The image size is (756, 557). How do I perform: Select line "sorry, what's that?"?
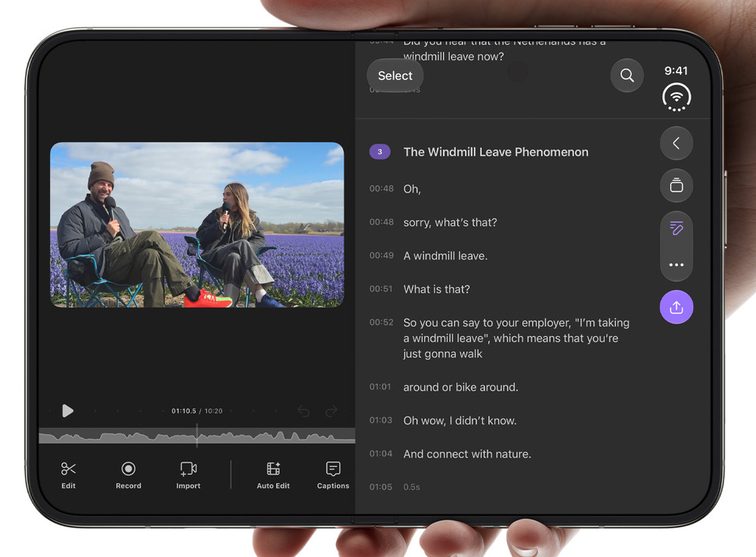tap(450, 222)
